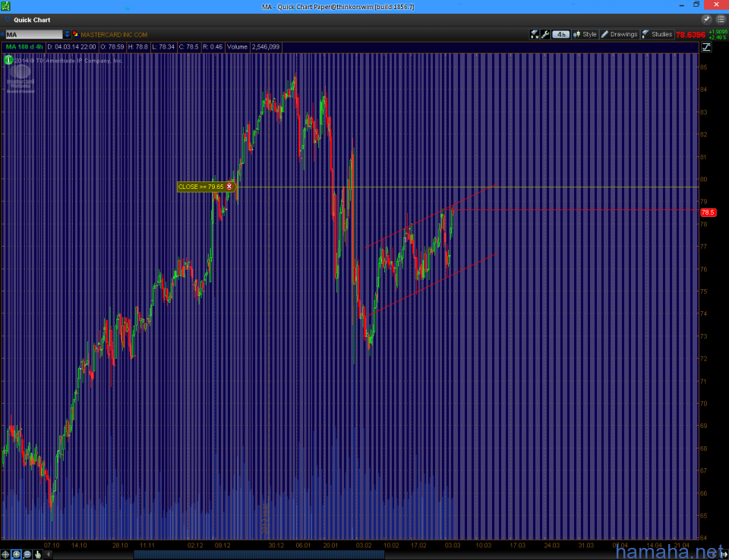The width and height of the screenshot is (729, 560).
Task: Click the green info icon on chart
Action: tap(8, 60)
